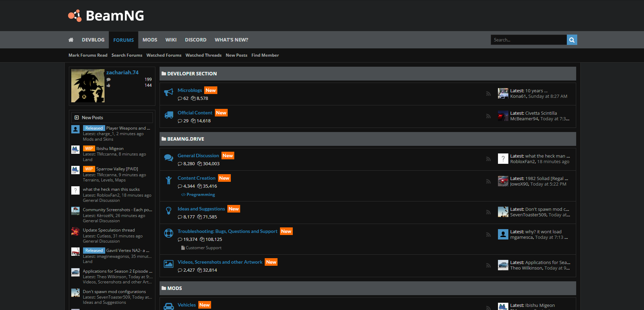The width and height of the screenshot is (644, 310).
Task: Click Watched Threads link
Action: click(x=203, y=55)
